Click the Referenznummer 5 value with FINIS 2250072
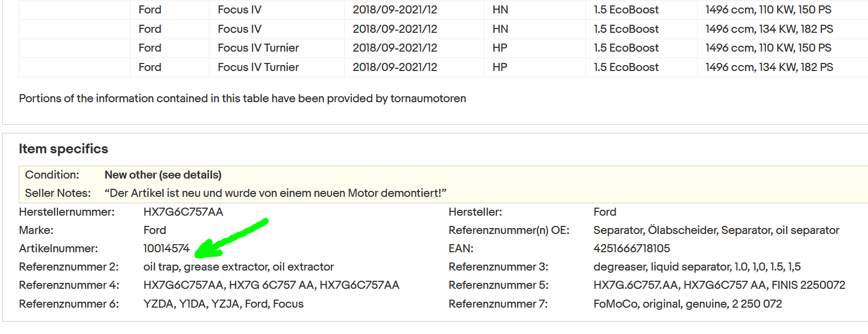Viewport: 868px width, 334px height. [x=719, y=285]
